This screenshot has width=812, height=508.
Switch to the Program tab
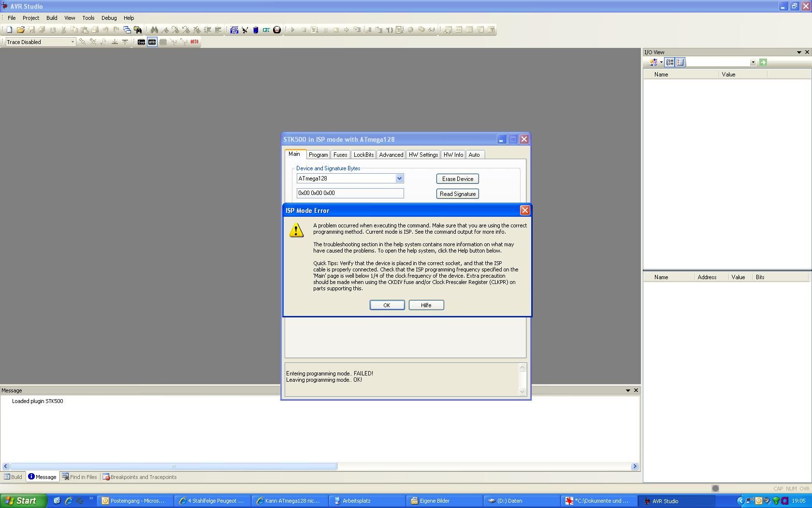(318, 155)
